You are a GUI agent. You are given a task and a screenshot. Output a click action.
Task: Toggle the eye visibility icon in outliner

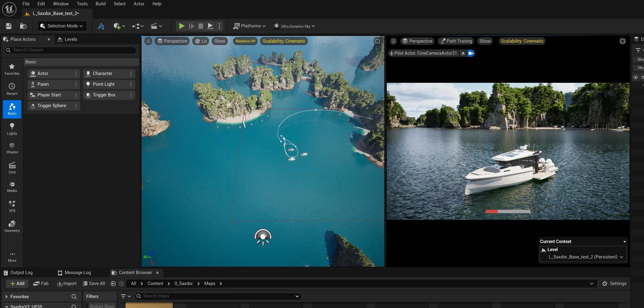pyautogui.click(x=636, y=77)
